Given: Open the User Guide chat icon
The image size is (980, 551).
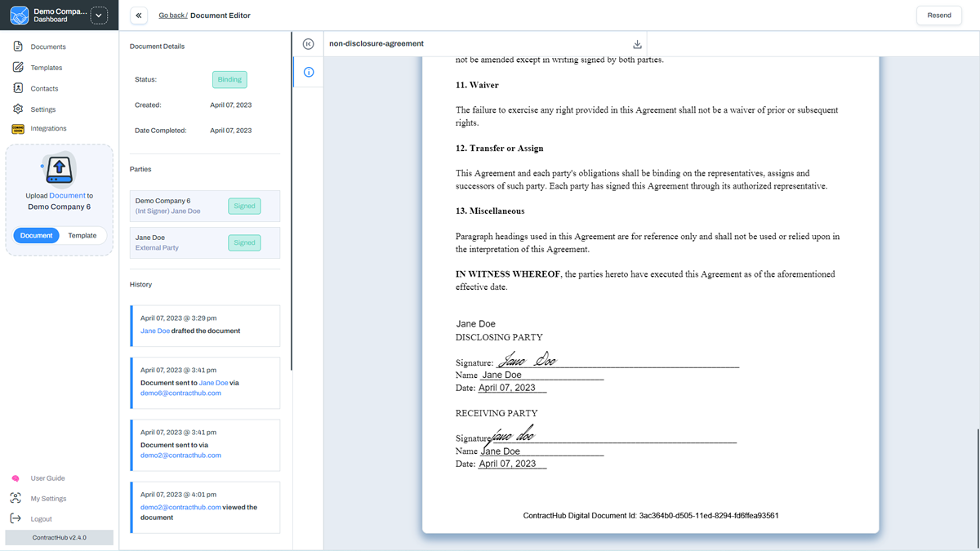Looking at the screenshot, I should pyautogui.click(x=16, y=478).
